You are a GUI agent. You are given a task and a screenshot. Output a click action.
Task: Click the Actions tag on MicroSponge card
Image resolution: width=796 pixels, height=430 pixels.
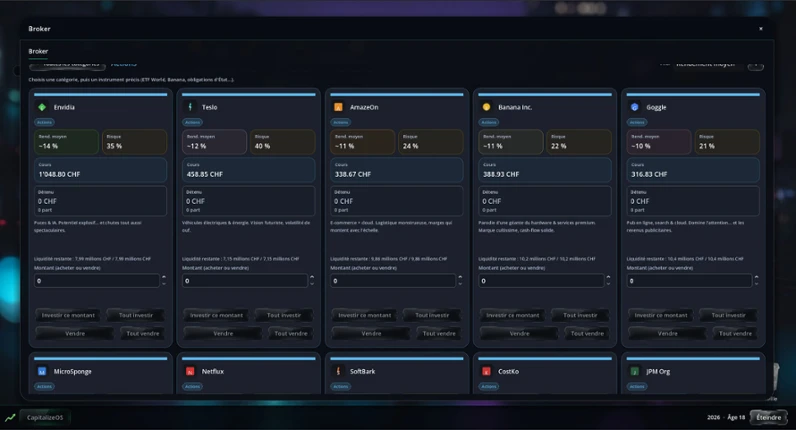(x=44, y=387)
